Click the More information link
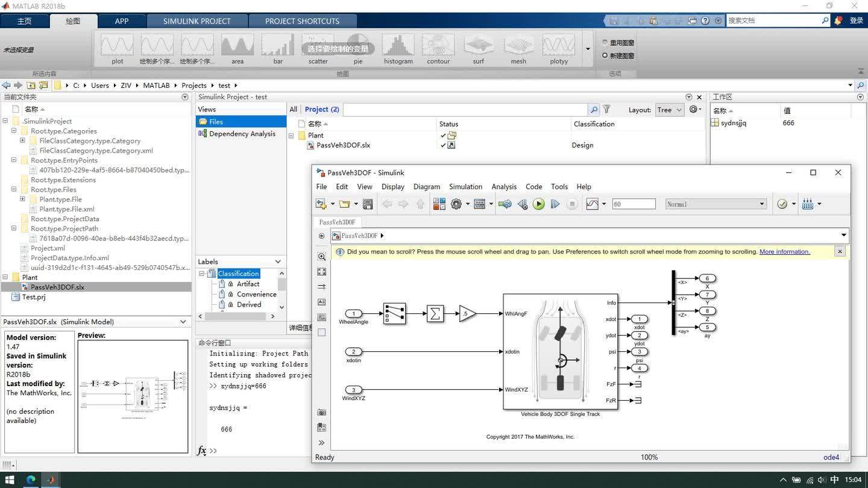The height and width of the screenshot is (488, 868). (784, 252)
